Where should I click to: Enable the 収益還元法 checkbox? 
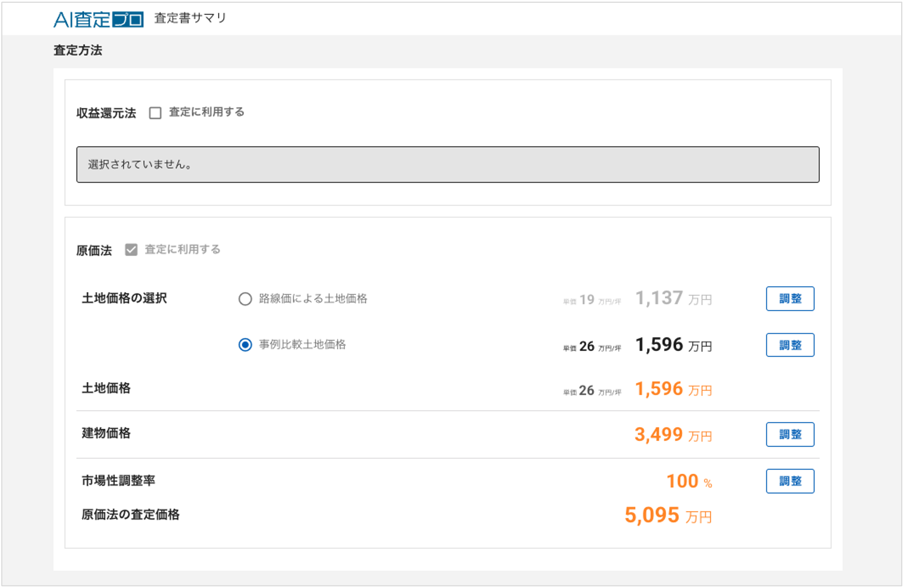pyautogui.click(x=155, y=113)
